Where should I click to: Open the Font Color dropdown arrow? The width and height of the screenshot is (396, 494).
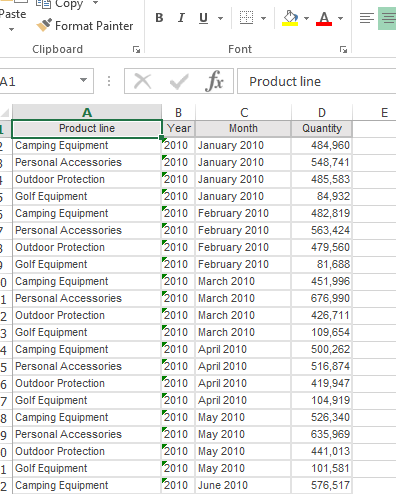[x=340, y=18]
